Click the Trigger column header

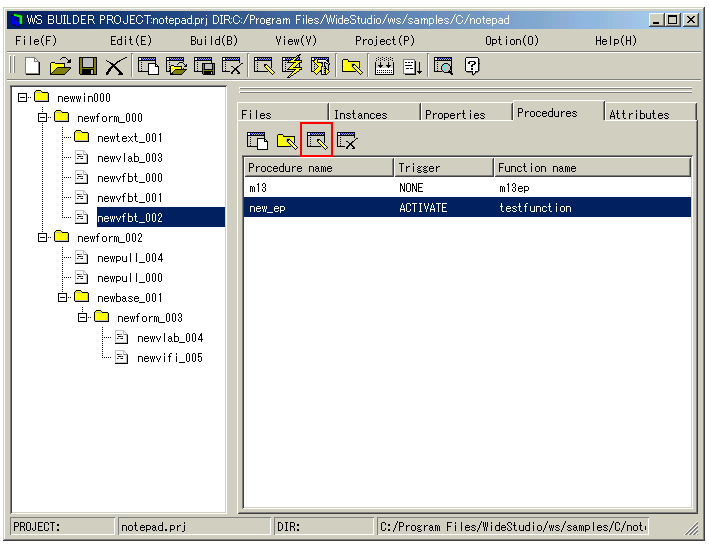click(442, 167)
